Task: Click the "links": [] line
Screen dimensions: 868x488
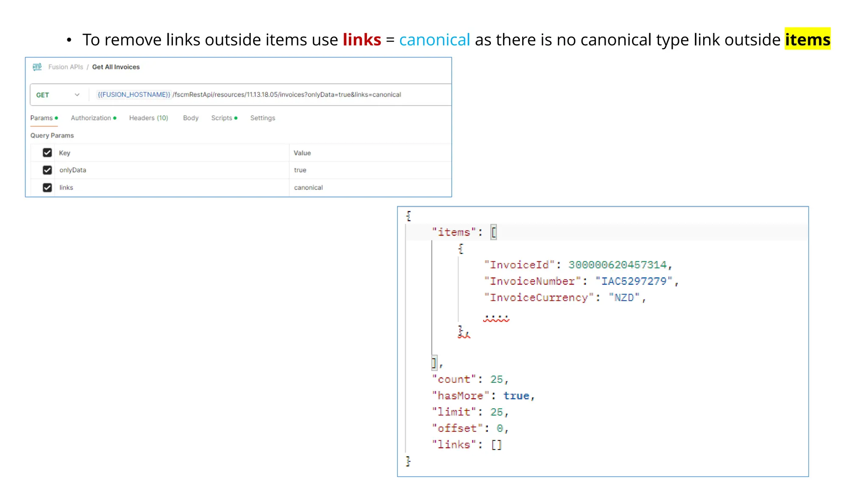Action: point(467,444)
